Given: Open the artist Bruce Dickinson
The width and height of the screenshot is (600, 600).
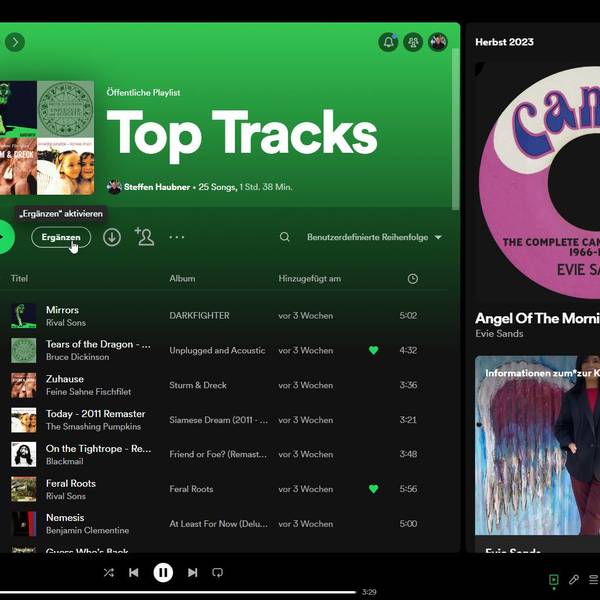Looking at the screenshot, I should pos(77,357).
